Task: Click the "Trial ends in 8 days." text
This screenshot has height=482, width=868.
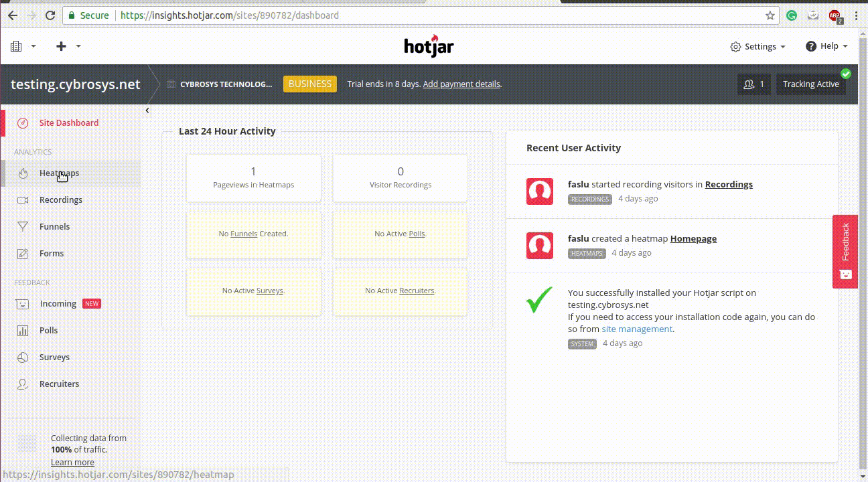Action: point(384,84)
